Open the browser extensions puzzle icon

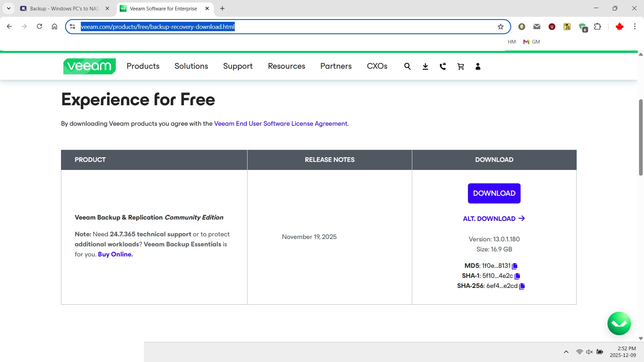click(597, 27)
